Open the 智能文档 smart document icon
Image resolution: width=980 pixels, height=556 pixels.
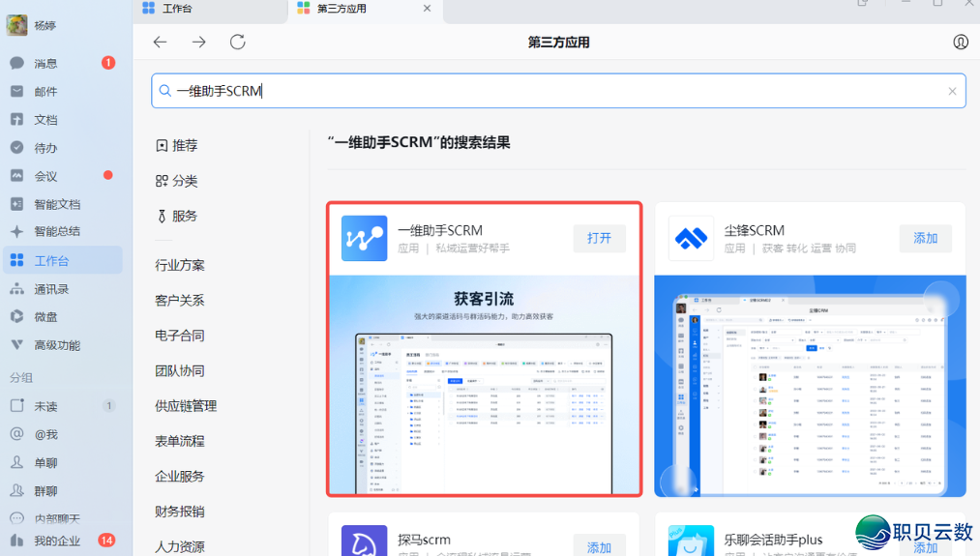pyautogui.click(x=16, y=204)
